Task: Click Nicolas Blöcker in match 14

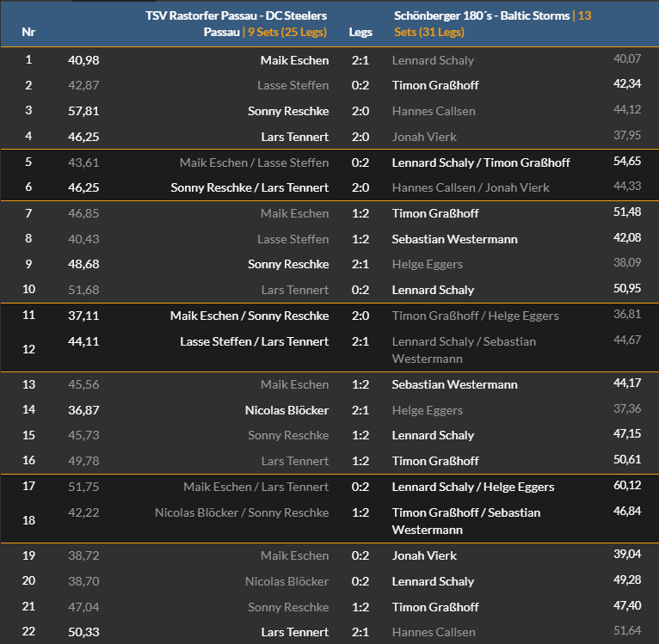Action: tap(286, 410)
